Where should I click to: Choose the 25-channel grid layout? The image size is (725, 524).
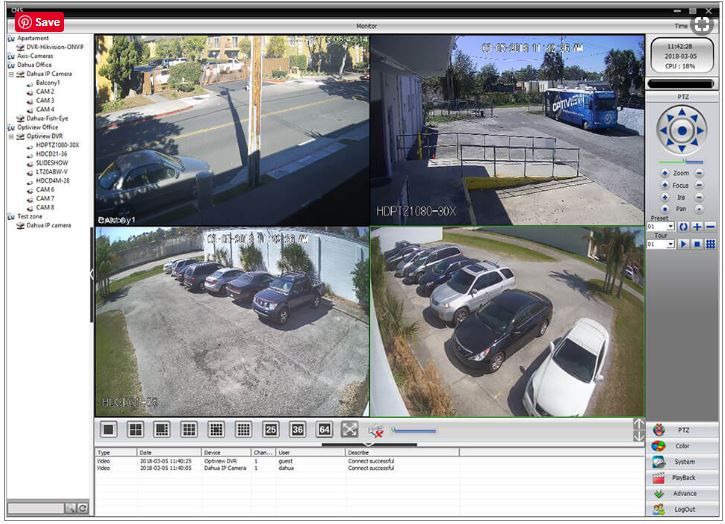point(270,429)
